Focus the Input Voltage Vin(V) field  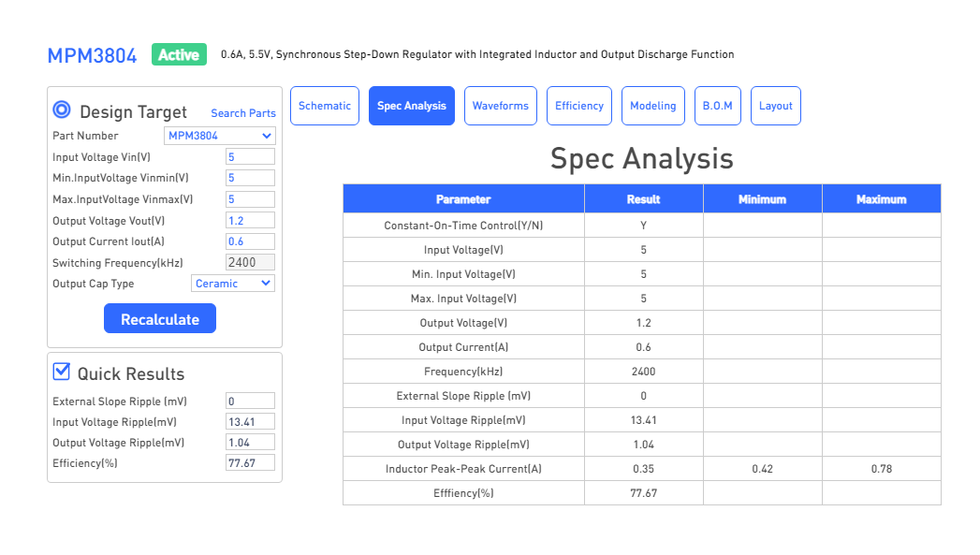(x=250, y=157)
